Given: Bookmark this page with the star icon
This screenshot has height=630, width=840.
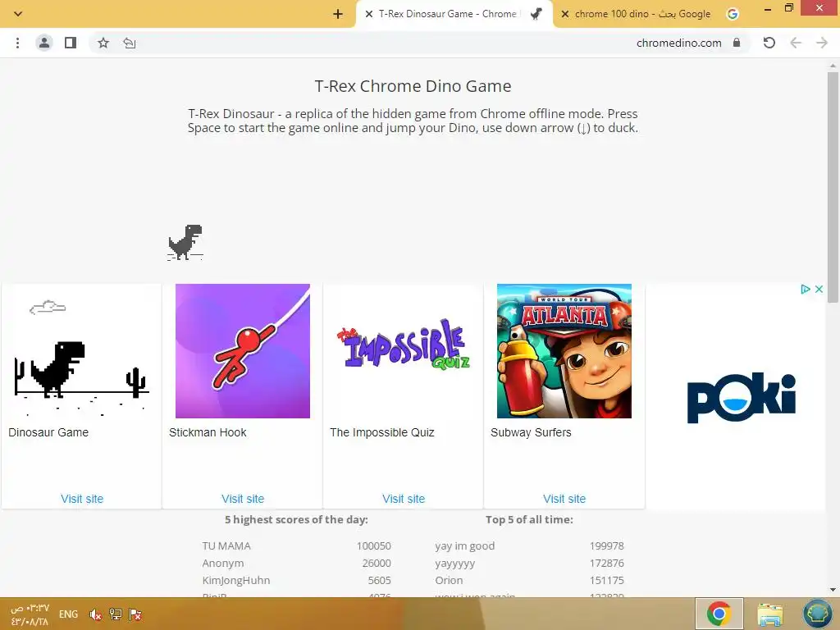Looking at the screenshot, I should tap(103, 43).
